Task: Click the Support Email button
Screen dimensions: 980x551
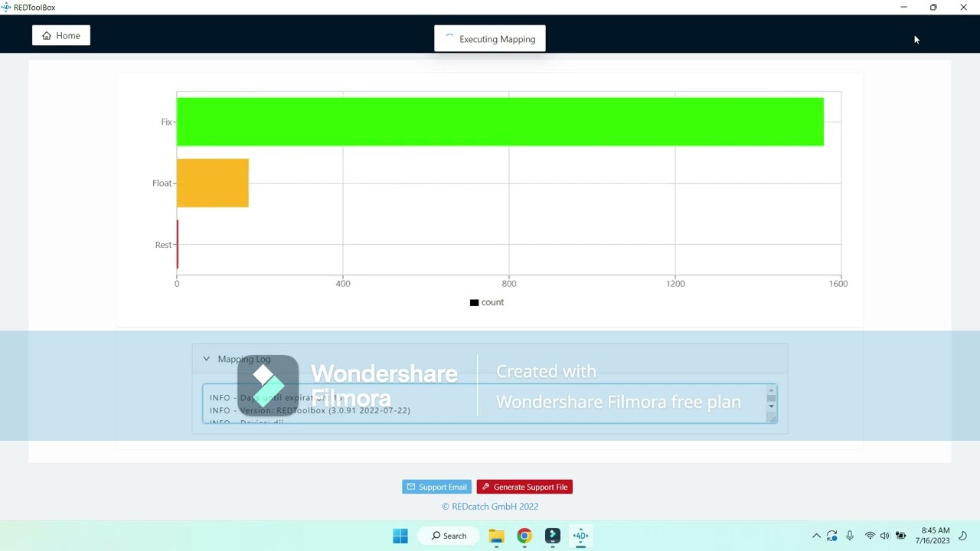Action: [x=436, y=487]
